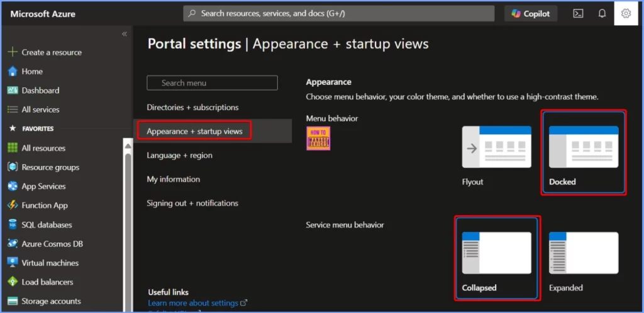Click the Create a resource plus icon
Image resolution: width=644 pixels, height=313 pixels.
[13, 52]
